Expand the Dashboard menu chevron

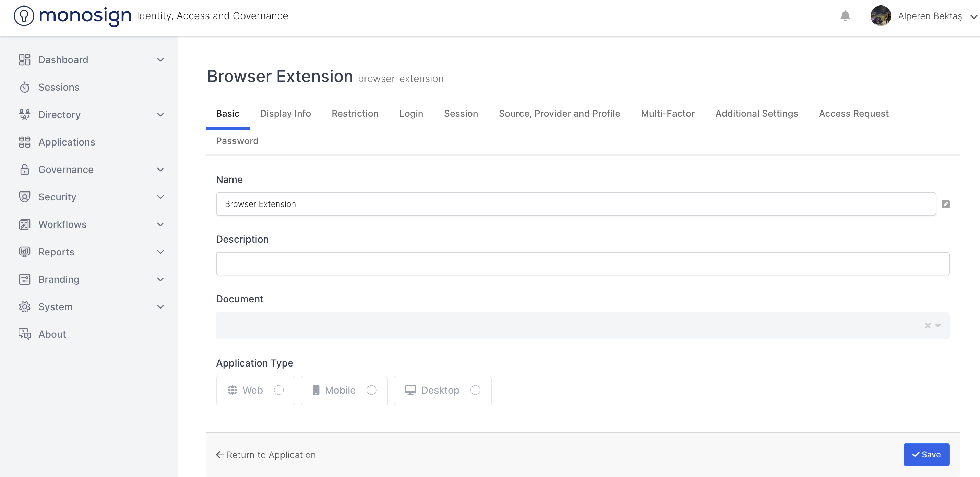click(x=160, y=60)
